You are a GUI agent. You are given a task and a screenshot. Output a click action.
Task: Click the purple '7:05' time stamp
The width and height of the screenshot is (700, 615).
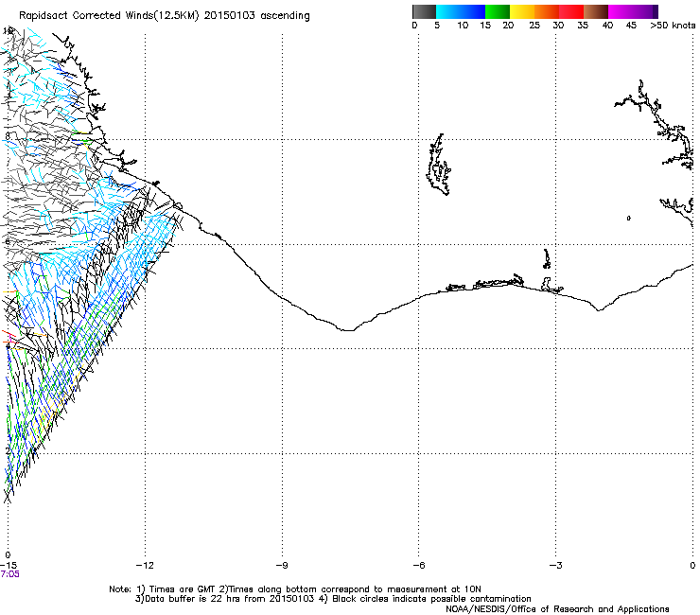pos(9,574)
